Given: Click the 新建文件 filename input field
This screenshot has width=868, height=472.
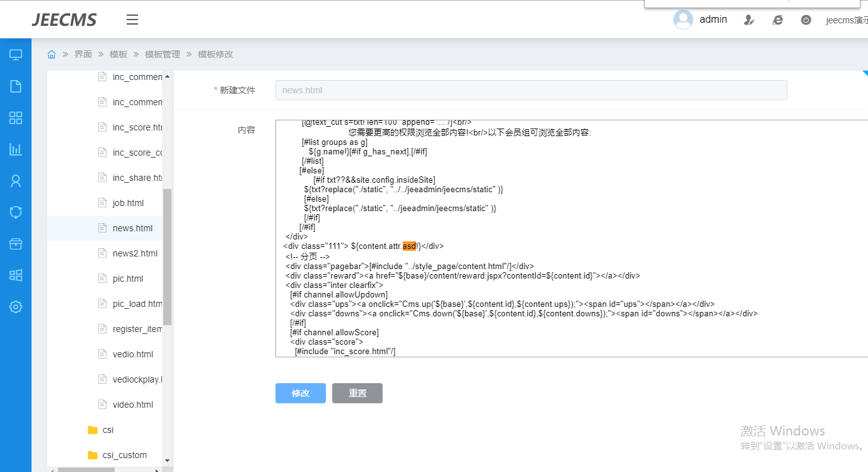Looking at the screenshot, I should coord(531,90).
